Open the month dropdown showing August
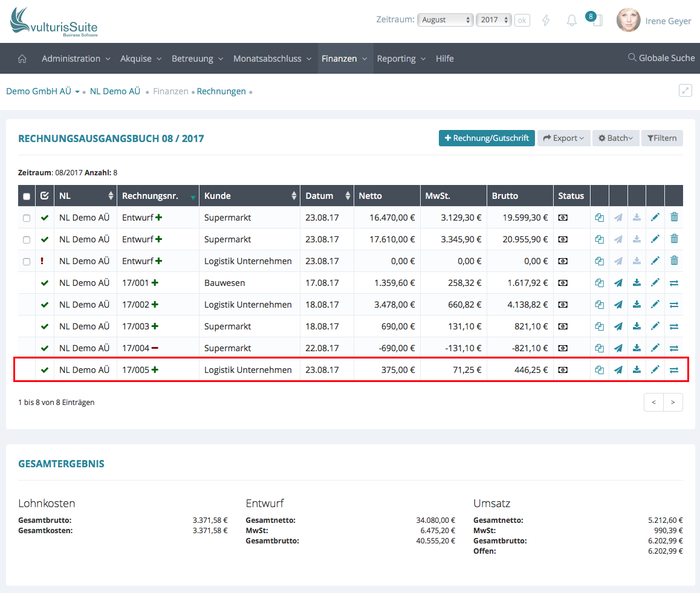 point(446,20)
